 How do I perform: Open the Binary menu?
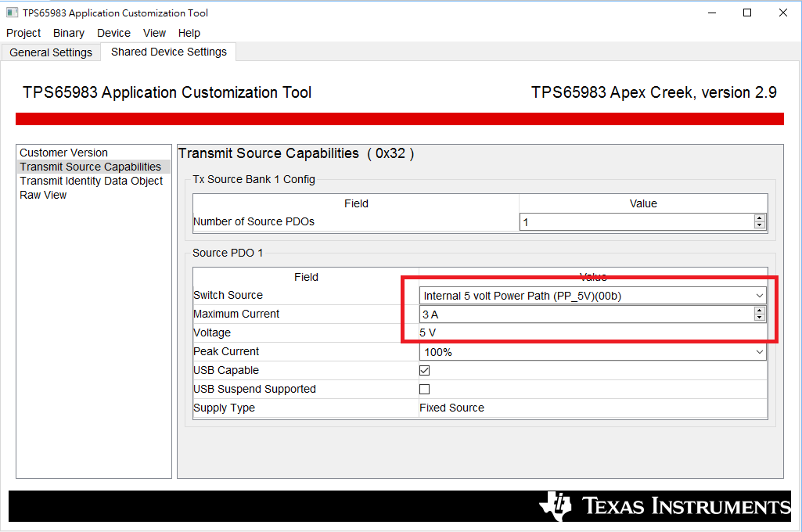[x=69, y=33]
